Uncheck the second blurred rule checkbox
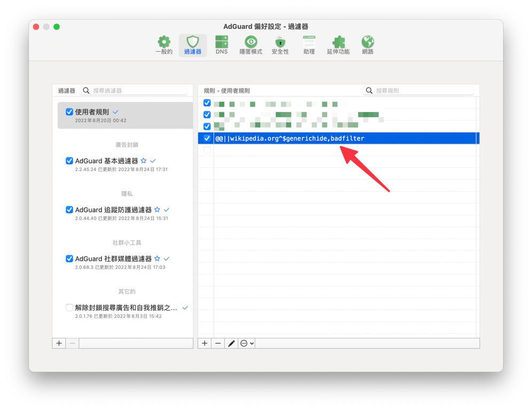The height and width of the screenshot is (410, 532). coord(207,115)
